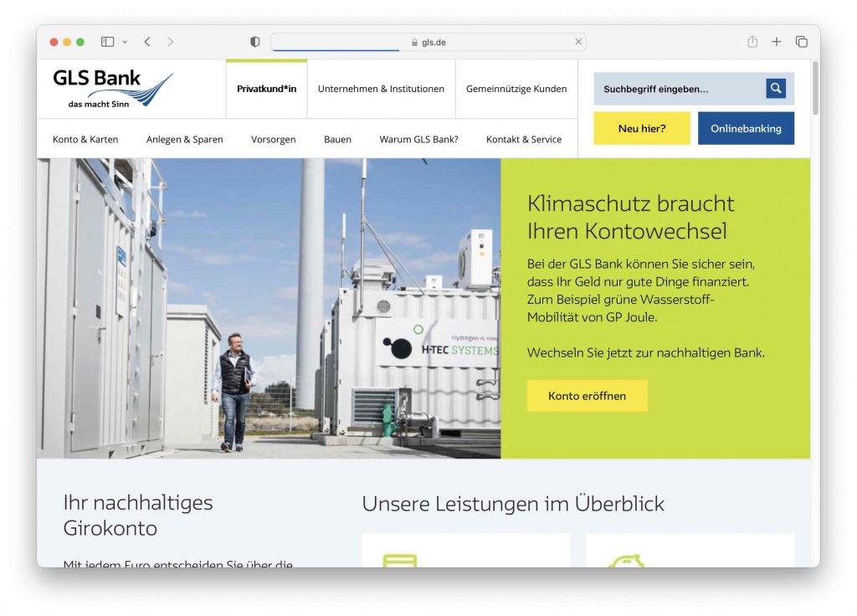Select the Privatkund*in tab
The height and width of the screenshot is (616, 857).
(266, 89)
